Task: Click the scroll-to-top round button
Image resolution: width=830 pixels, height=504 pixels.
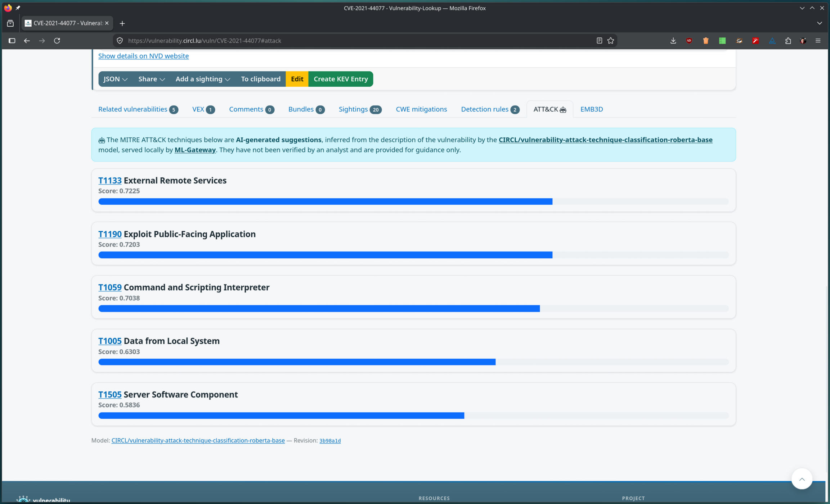Action: point(802,479)
